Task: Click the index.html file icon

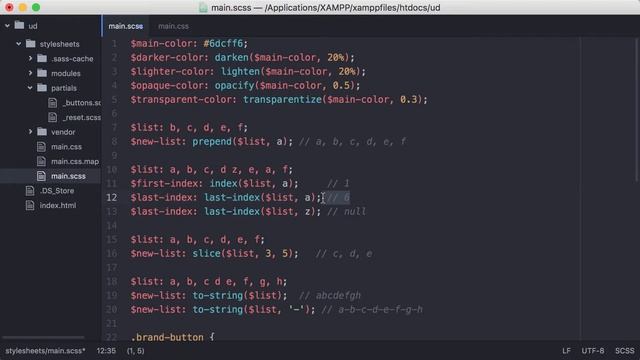Action: click(30, 205)
